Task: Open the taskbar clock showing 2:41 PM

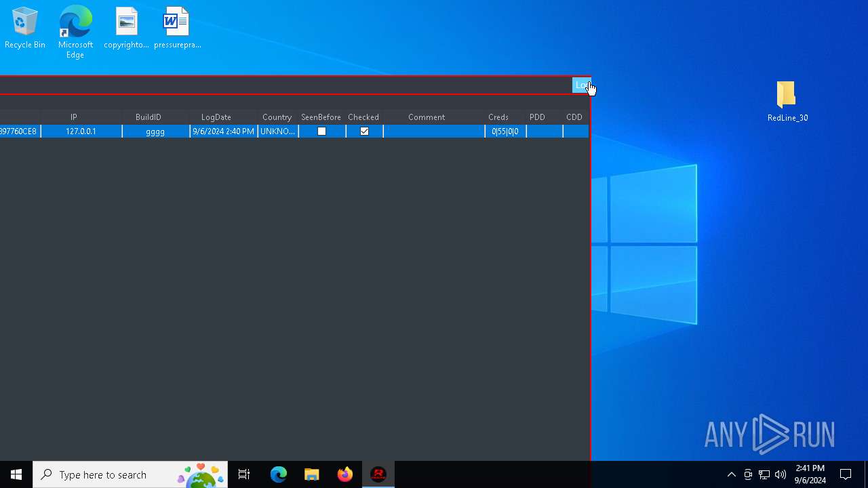Action: 810,474
